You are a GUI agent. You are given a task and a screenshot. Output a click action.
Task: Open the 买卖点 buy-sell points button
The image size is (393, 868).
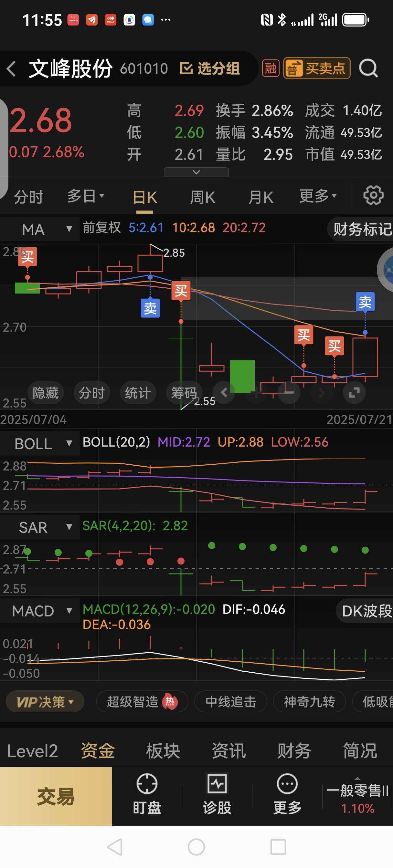point(316,68)
